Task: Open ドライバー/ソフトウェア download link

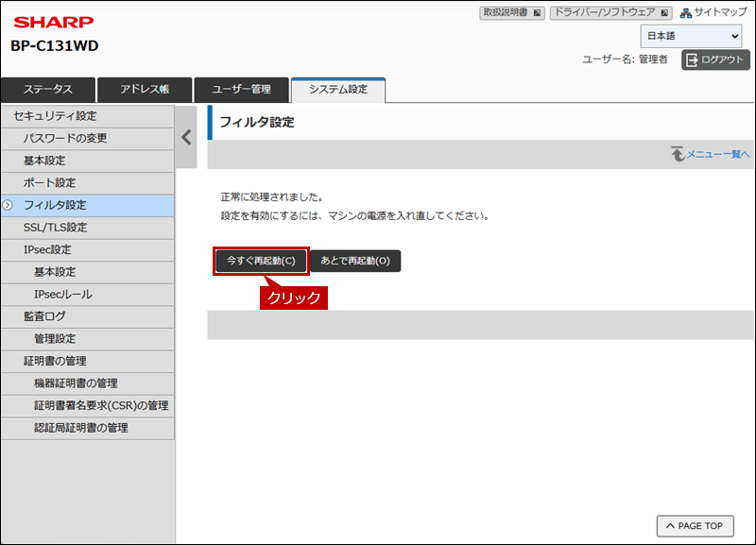Action: [610, 13]
